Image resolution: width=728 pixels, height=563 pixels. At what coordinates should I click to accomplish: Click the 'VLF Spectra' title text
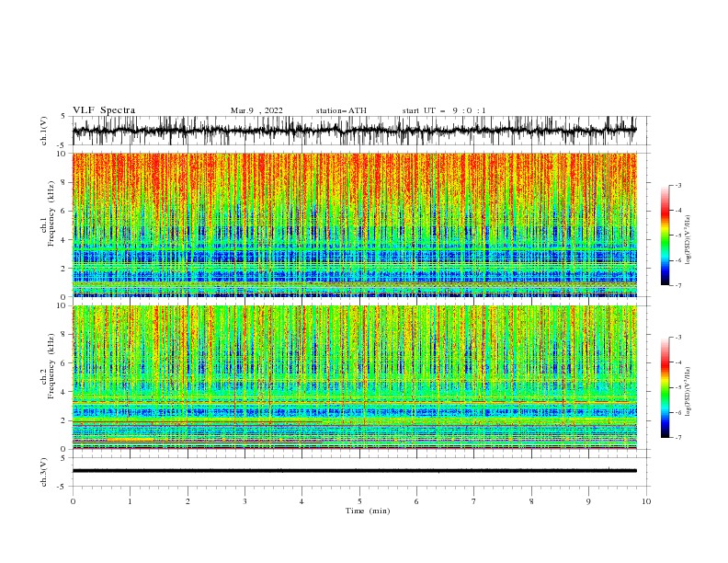click(104, 110)
